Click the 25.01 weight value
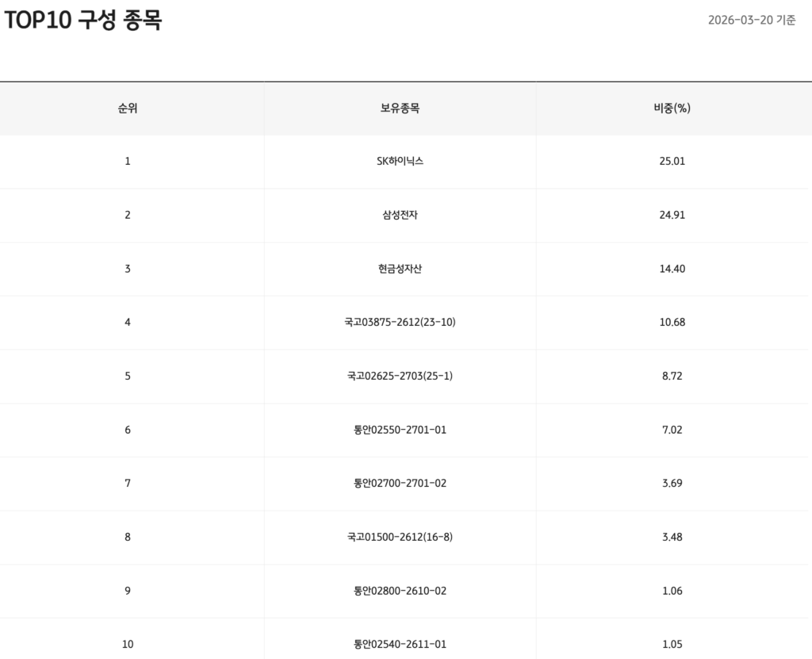Viewport: 812px width, 659px height. click(672, 161)
